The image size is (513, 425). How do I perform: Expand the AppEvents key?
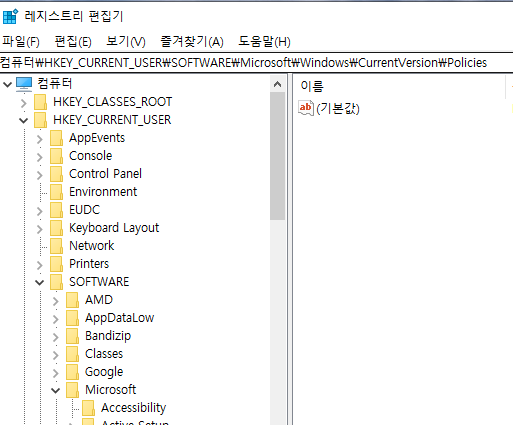[x=39, y=139]
